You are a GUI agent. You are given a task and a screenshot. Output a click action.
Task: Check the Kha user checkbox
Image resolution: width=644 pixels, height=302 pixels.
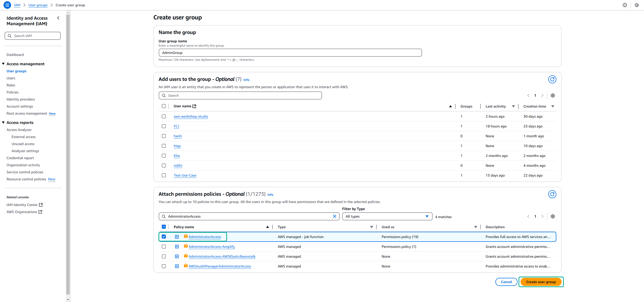tap(164, 156)
